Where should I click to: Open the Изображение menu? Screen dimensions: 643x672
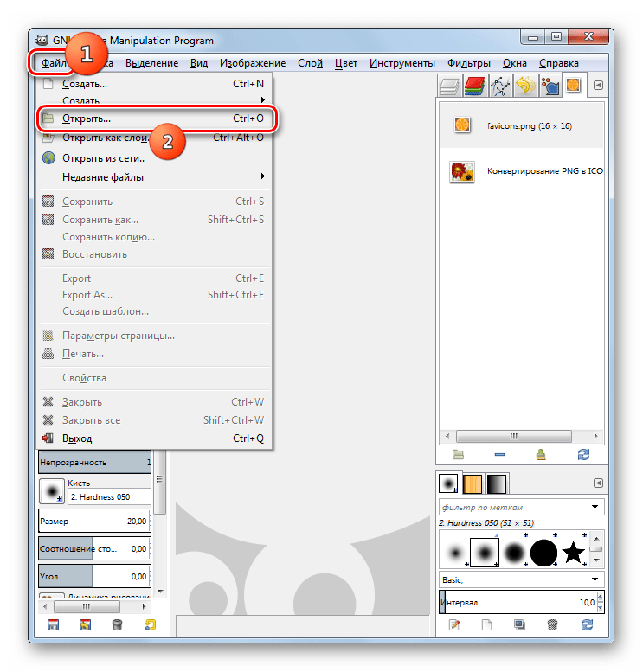[253, 63]
